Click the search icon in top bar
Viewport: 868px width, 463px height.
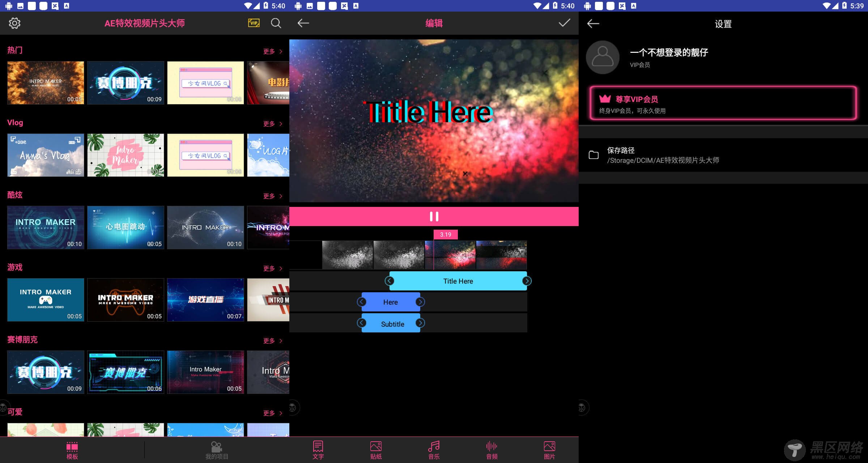[276, 23]
